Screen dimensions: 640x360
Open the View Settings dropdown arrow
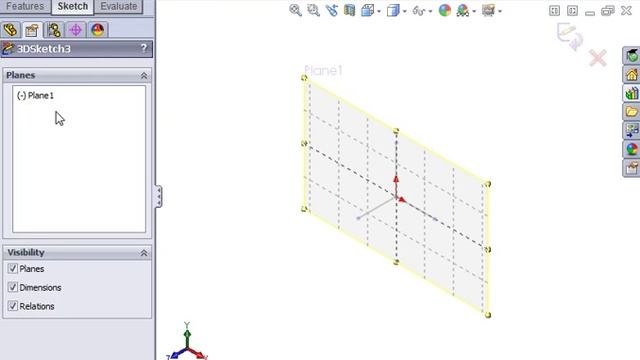(500, 11)
